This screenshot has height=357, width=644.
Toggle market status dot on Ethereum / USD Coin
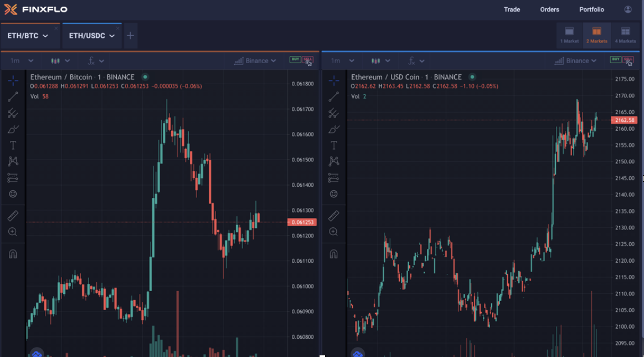coord(472,77)
